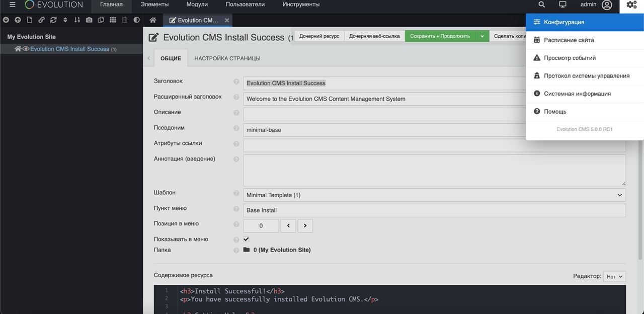Expand the resource tree (down-arrow circle icon)
This screenshot has height=314, width=644.
click(6, 20)
